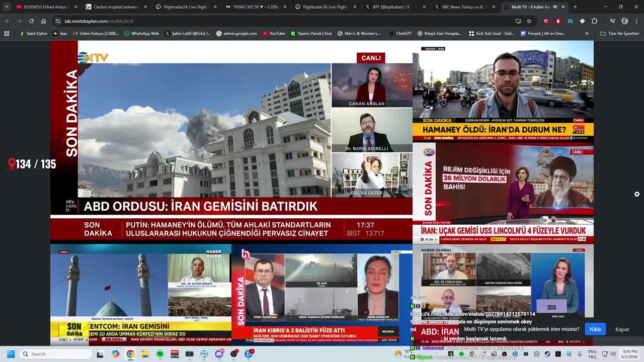Open the Şahin Latifi X bookmark
This screenshot has height=362, width=644.
point(188,33)
